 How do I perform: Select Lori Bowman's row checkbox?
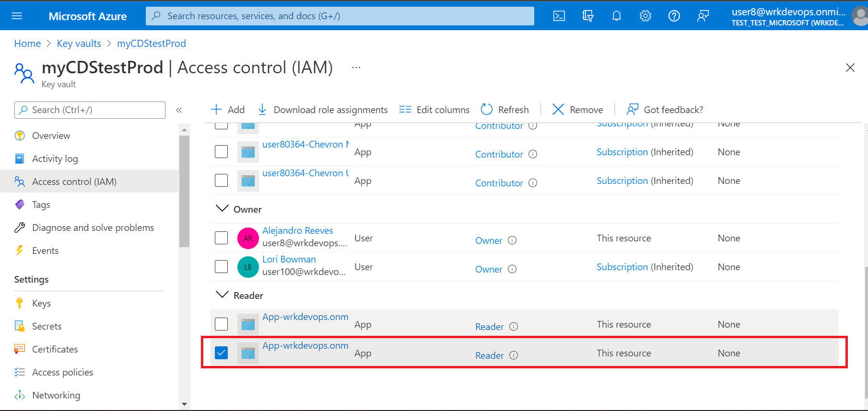(221, 267)
